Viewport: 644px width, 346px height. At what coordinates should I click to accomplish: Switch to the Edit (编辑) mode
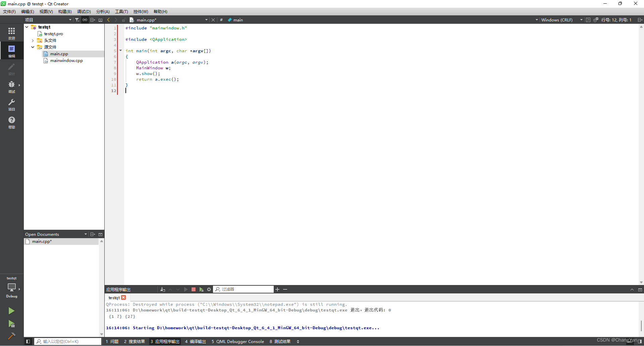tap(12, 51)
